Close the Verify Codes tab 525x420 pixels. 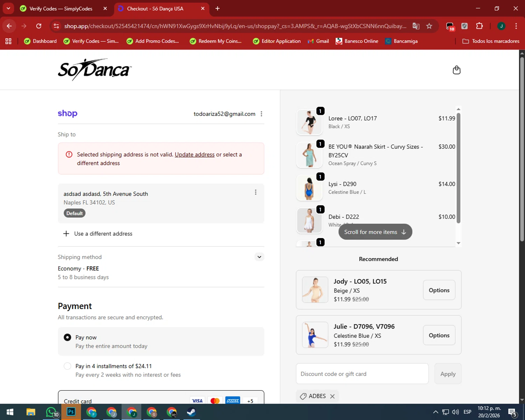pos(105,8)
